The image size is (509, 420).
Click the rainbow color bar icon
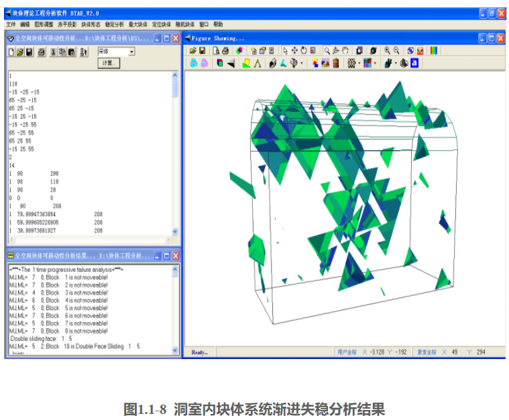pos(435,50)
